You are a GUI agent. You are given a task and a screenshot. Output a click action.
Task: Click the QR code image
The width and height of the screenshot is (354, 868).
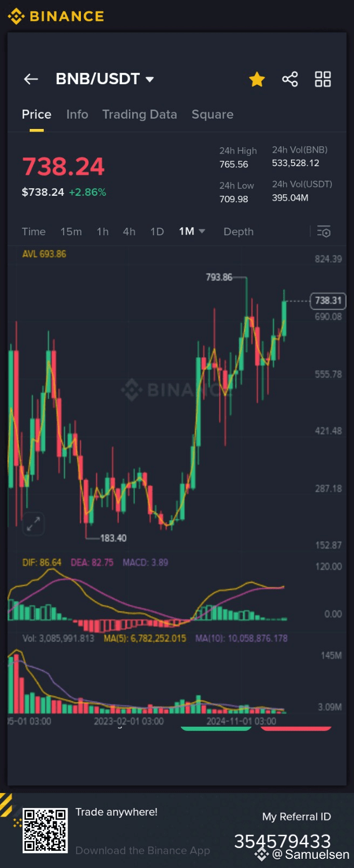coord(45,830)
